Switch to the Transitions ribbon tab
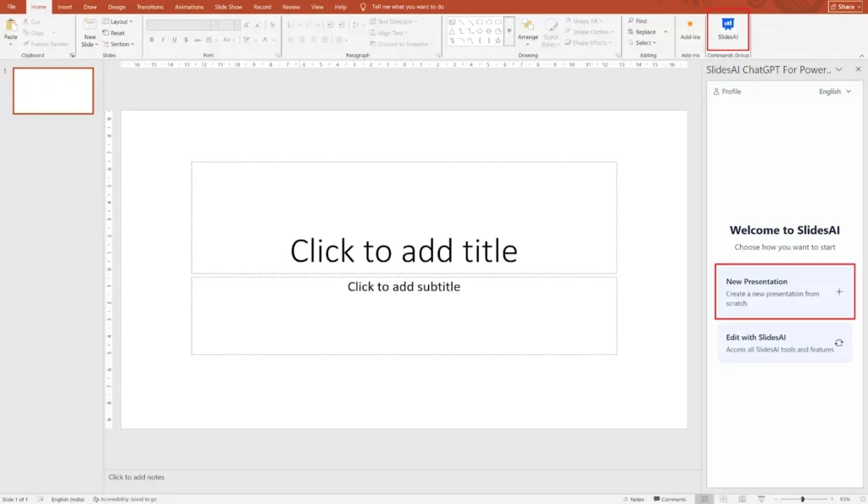This screenshot has height=504, width=868. click(x=150, y=7)
